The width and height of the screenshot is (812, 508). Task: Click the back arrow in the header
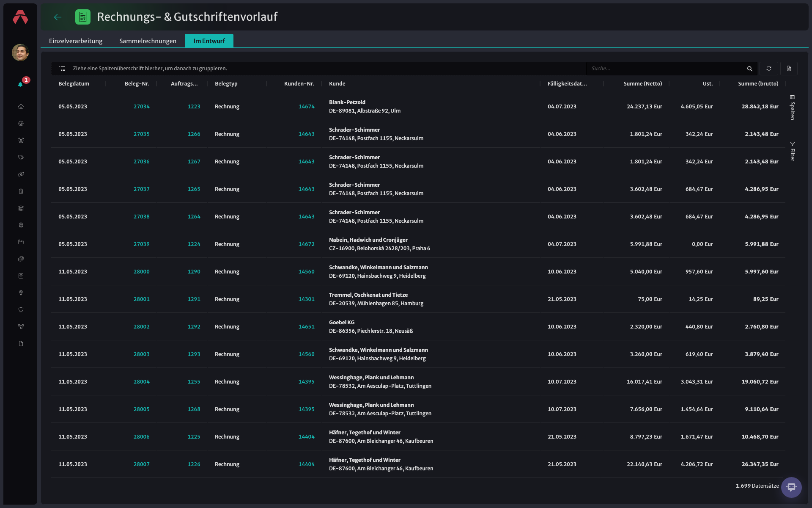click(x=58, y=17)
